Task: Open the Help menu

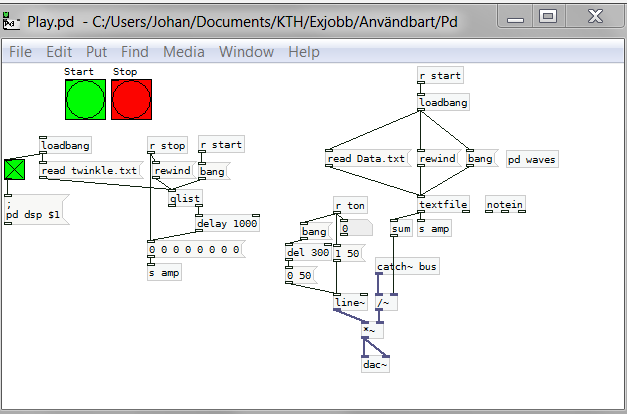Action: [x=304, y=52]
